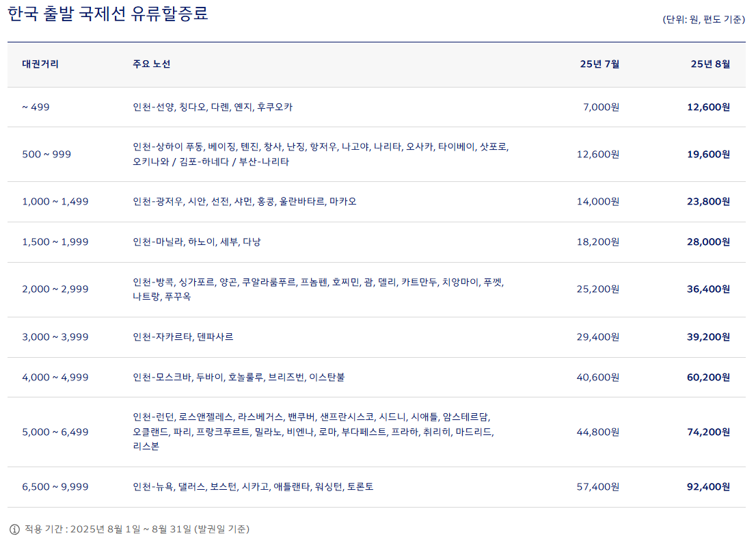Image resolution: width=756 pixels, height=550 pixels.
Task: Click the 대권거리 column header
Action: [40, 64]
